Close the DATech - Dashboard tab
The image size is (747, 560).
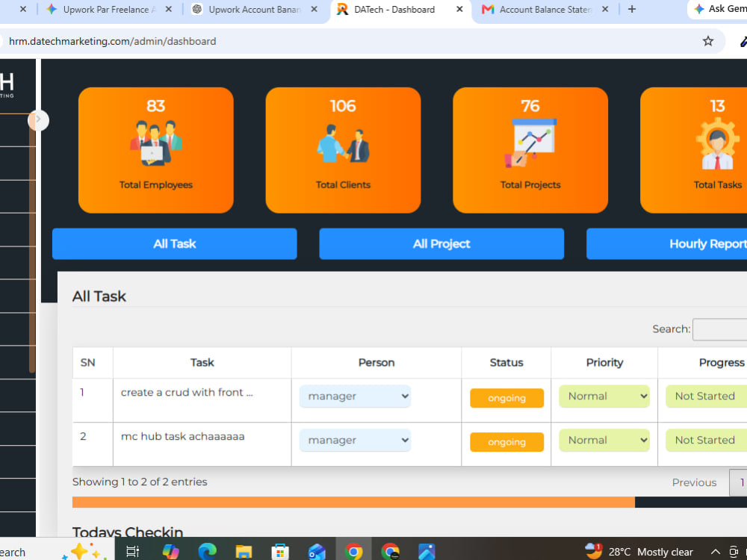[459, 9]
